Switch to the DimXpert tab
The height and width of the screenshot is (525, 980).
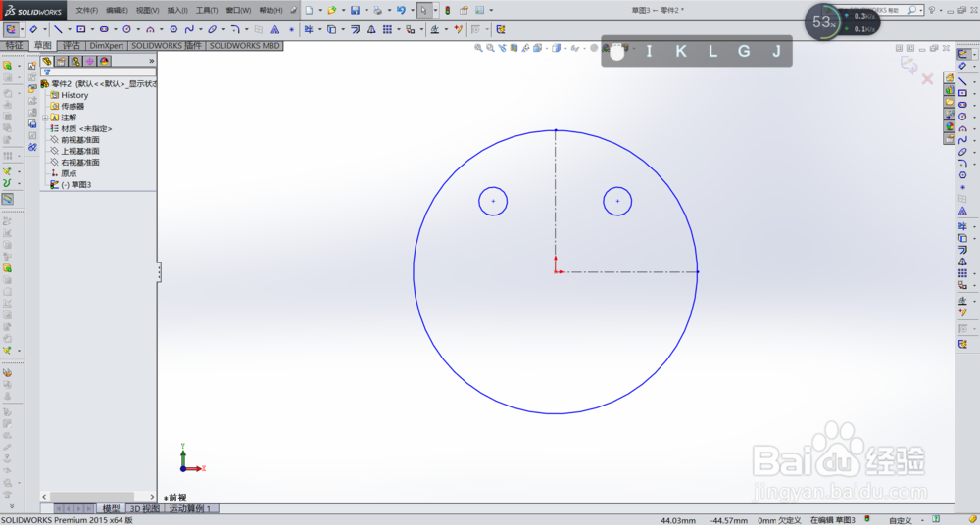pyautogui.click(x=106, y=46)
